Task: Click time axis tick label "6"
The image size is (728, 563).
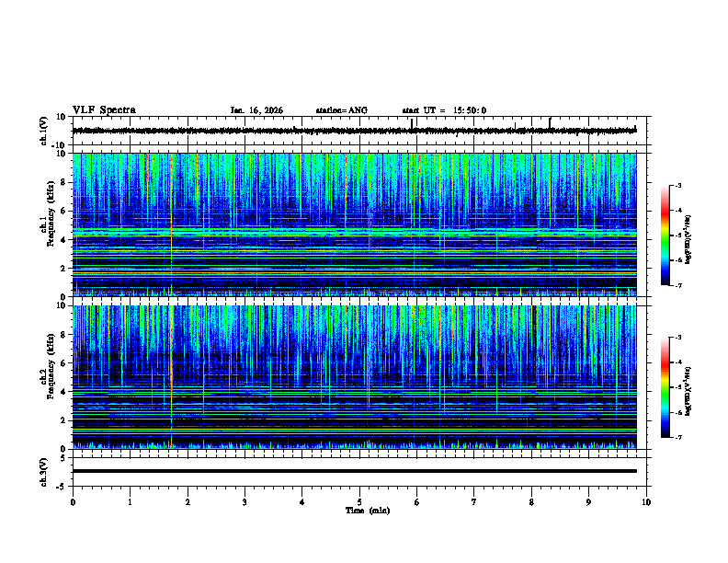Action: tap(416, 501)
